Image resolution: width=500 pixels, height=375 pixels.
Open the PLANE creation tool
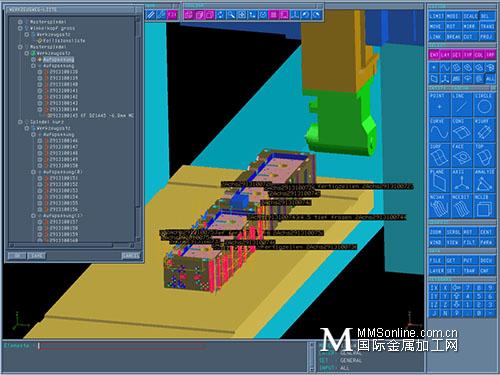tap(439, 181)
